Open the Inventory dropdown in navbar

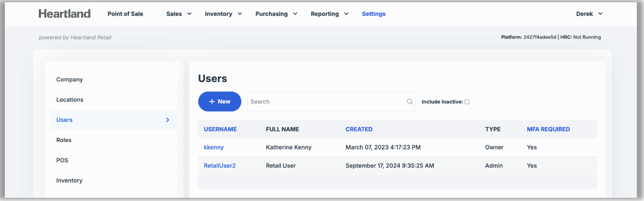pyautogui.click(x=223, y=14)
